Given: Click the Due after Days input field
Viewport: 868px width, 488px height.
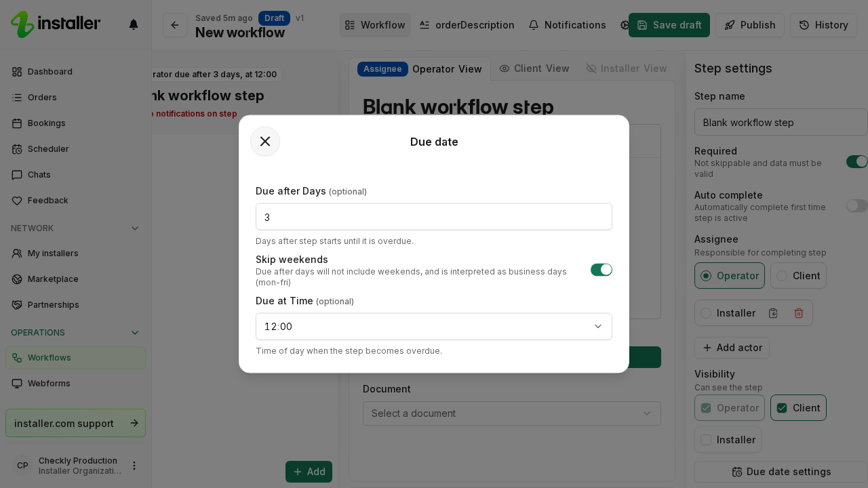Looking at the screenshot, I should [x=434, y=217].
